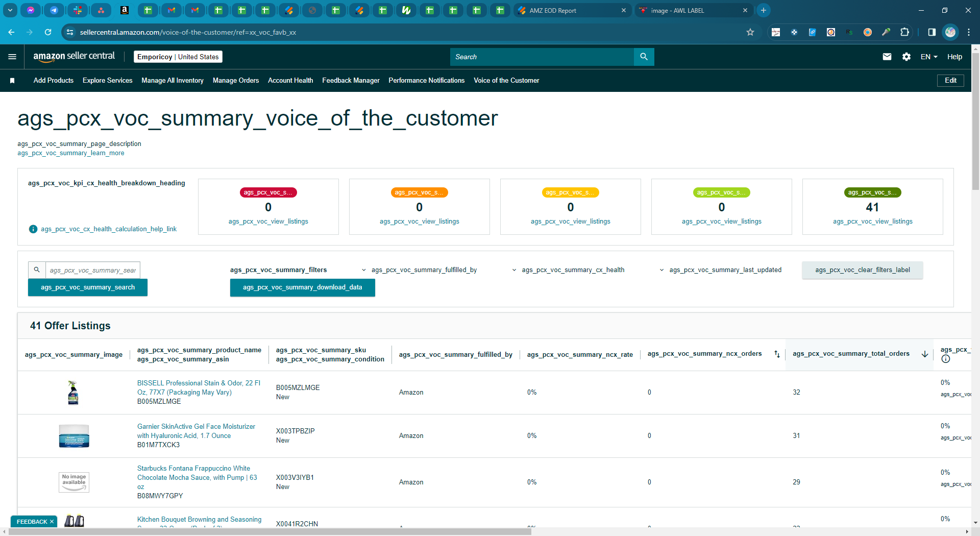Switch to the pinned Telegram tab

pos(54,10)
